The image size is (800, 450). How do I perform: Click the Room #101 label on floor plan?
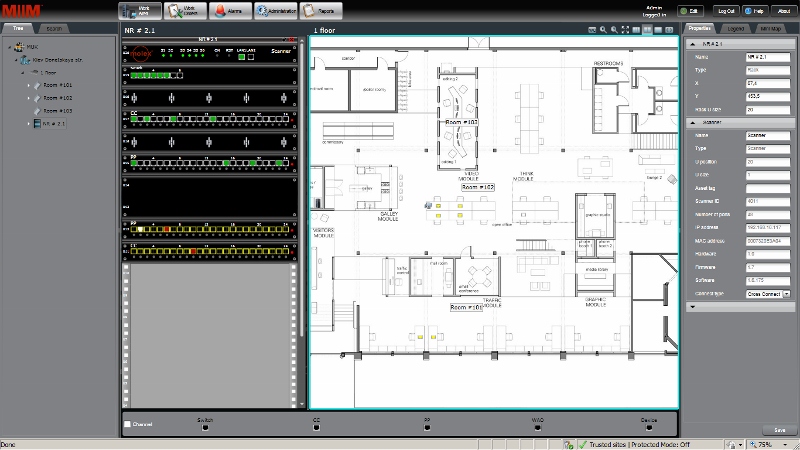click(466, 308)
